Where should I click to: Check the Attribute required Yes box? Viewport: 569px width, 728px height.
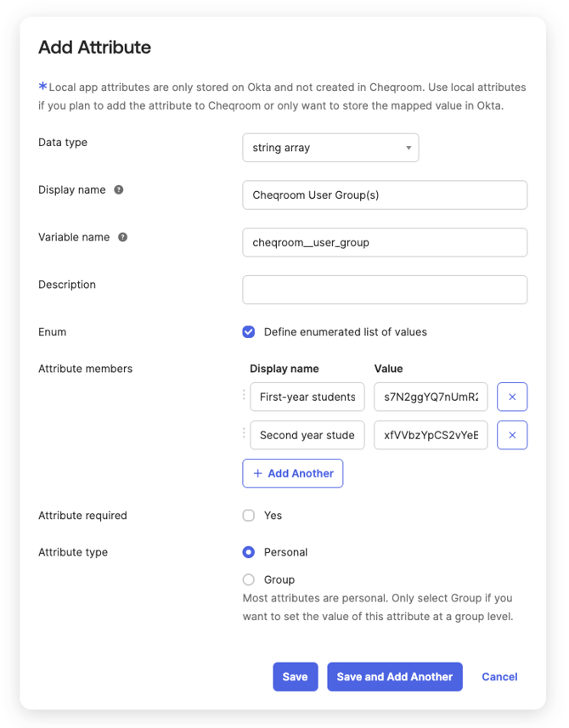click(x=249, y=516)
